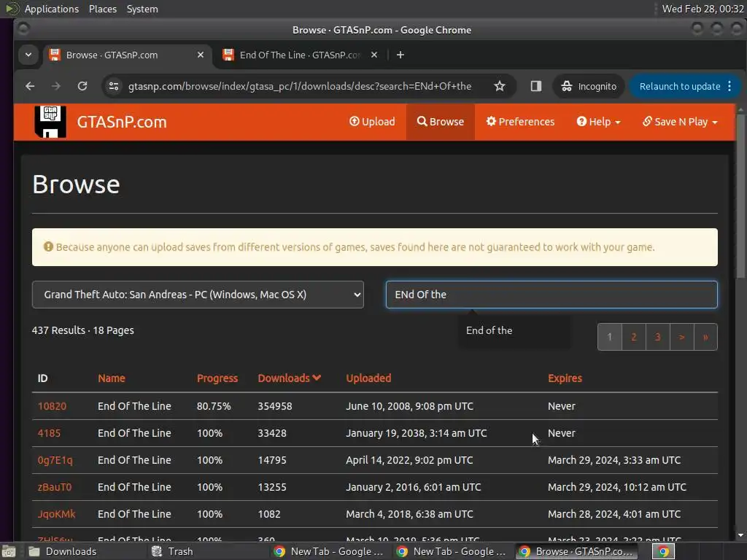Click the Chrome back arrow

coord(30,86)
